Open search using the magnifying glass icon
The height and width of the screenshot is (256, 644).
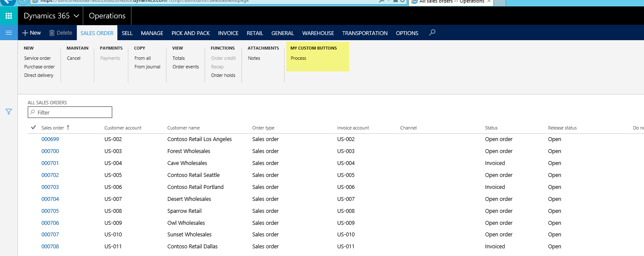pos(432,32)
